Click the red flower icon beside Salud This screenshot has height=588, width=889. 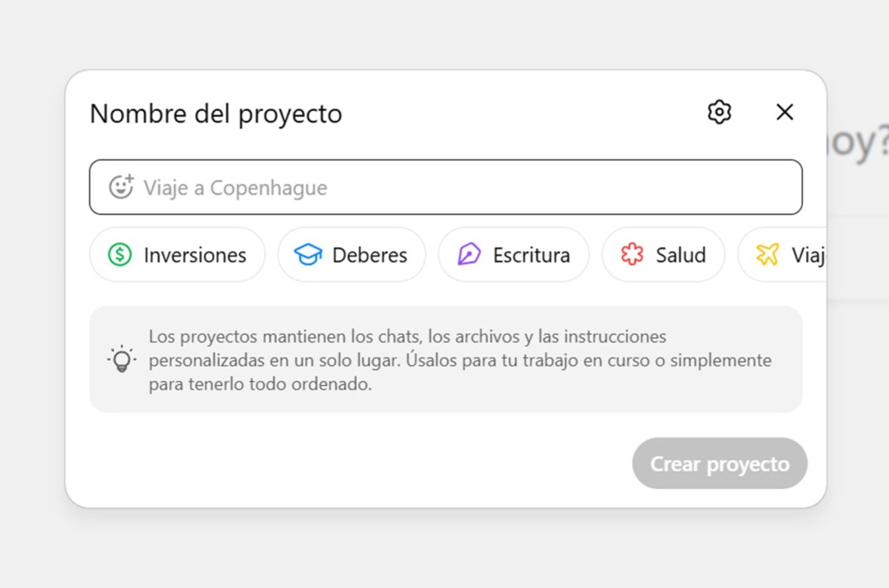pyautogui.click(x=632, y=254)
